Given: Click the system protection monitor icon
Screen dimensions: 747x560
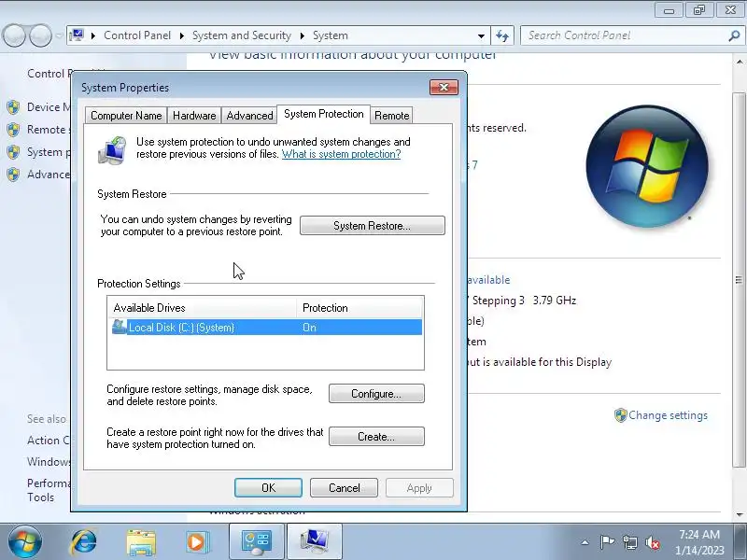Looking at the screenshot, I should pyautogui.click(x=112, y=150).
